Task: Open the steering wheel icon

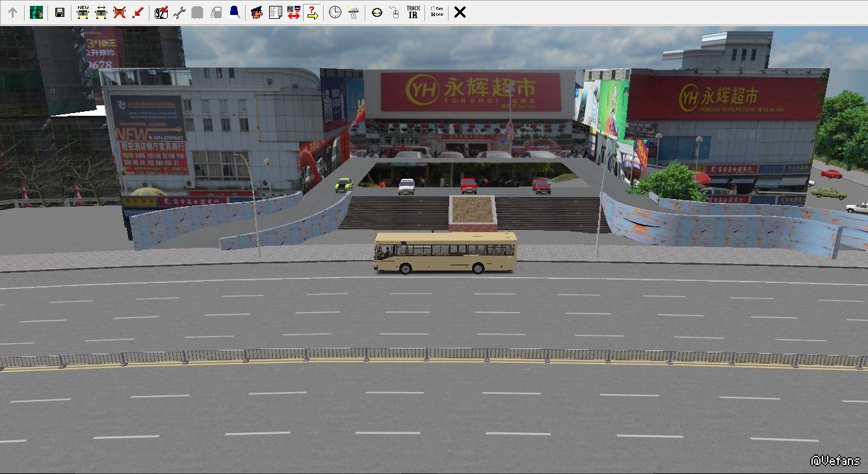Action: [x=377, y=12]
